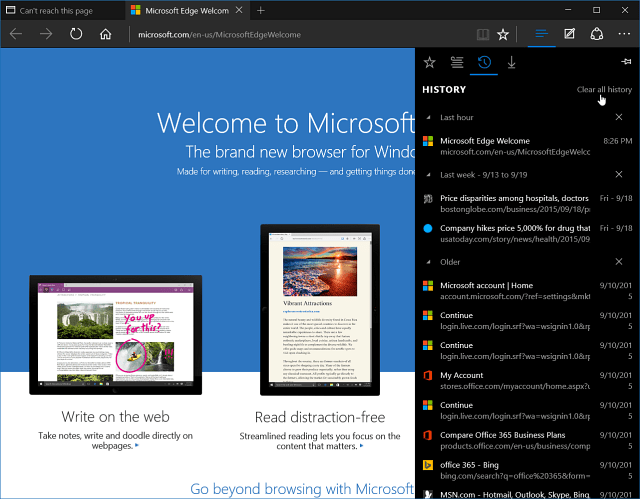Click Boston Globe icon beside Price disparities
Screen dimensions: 640x499
click(x=428, y=199)
